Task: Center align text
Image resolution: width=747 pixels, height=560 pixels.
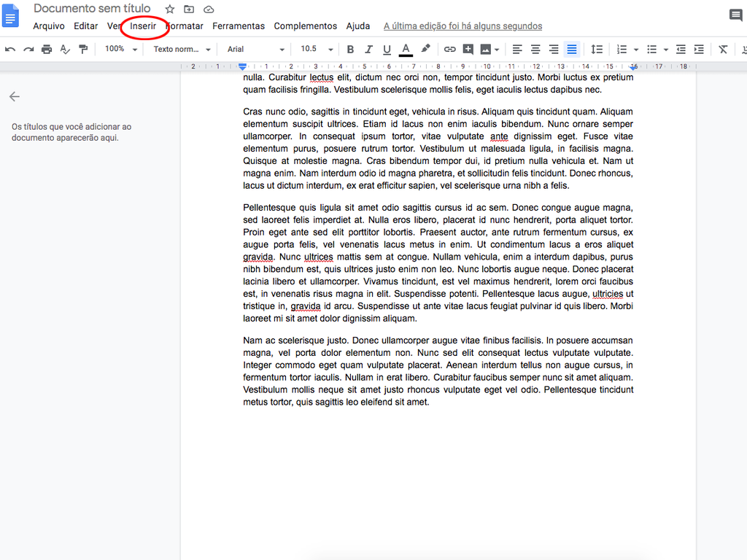Action: click(535, 49)
